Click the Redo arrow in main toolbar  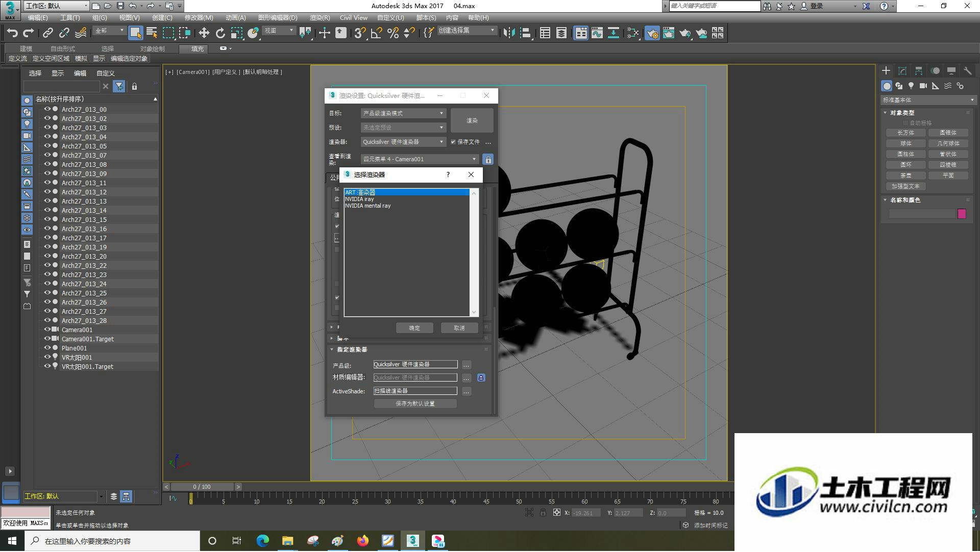pyautogui.click(x=29, y=33)
